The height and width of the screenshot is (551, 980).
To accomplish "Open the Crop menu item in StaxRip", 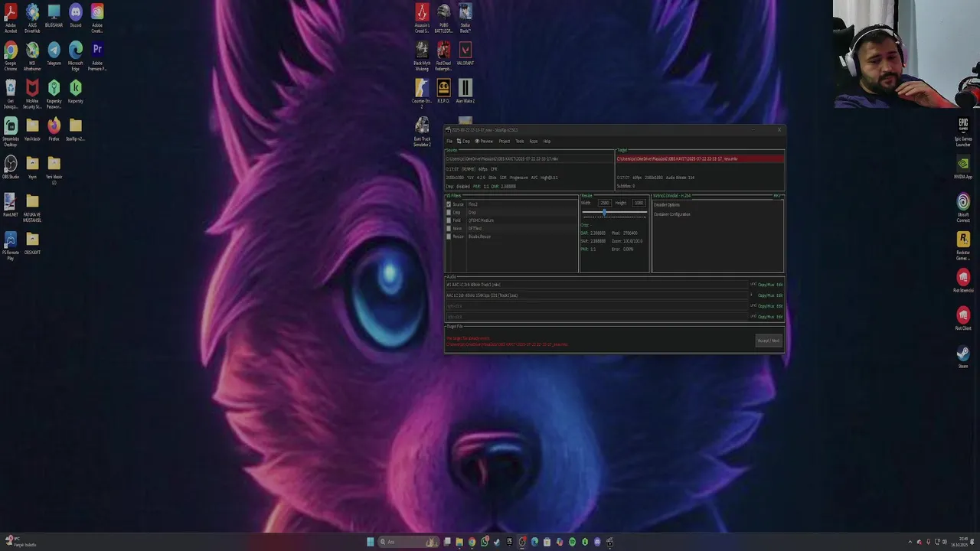I will pos(464,141).
